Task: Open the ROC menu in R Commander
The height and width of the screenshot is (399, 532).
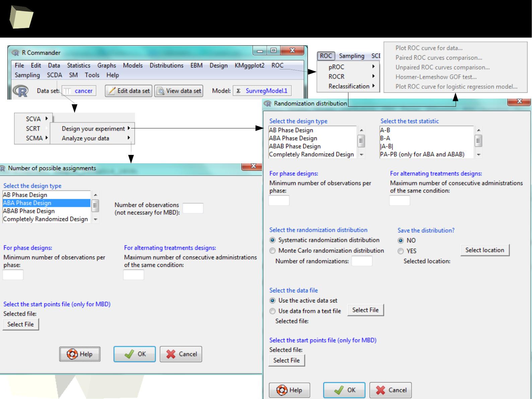Action: pos(277,65)
